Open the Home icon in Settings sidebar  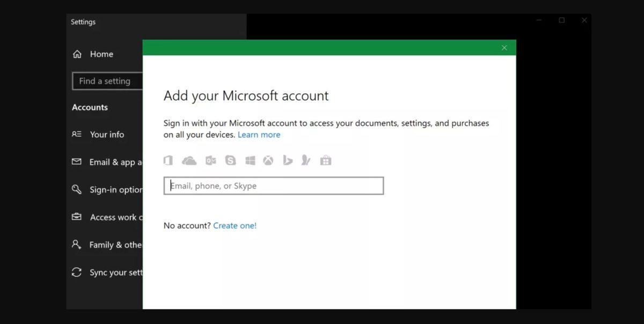[78, 54]
